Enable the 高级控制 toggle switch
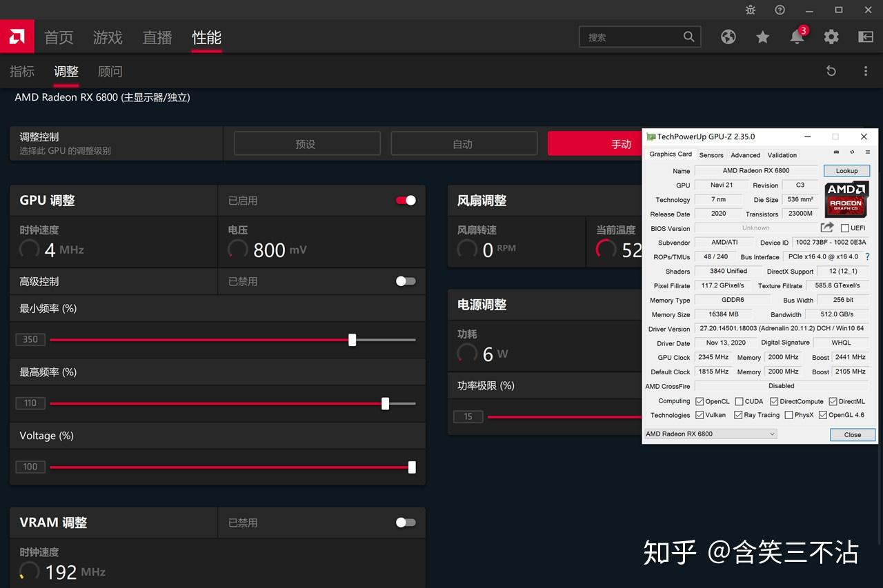 click(406, 281)
